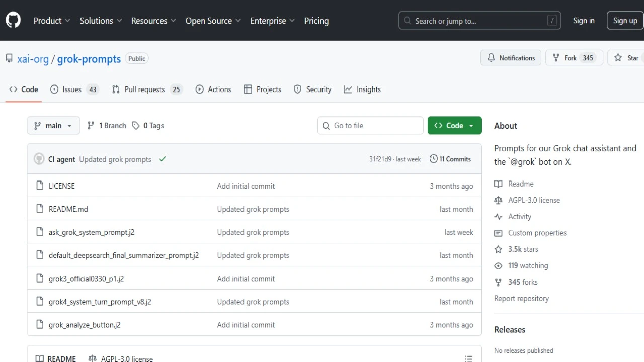
Task: Click the 11 Commits link
Action: coord(450,159)
